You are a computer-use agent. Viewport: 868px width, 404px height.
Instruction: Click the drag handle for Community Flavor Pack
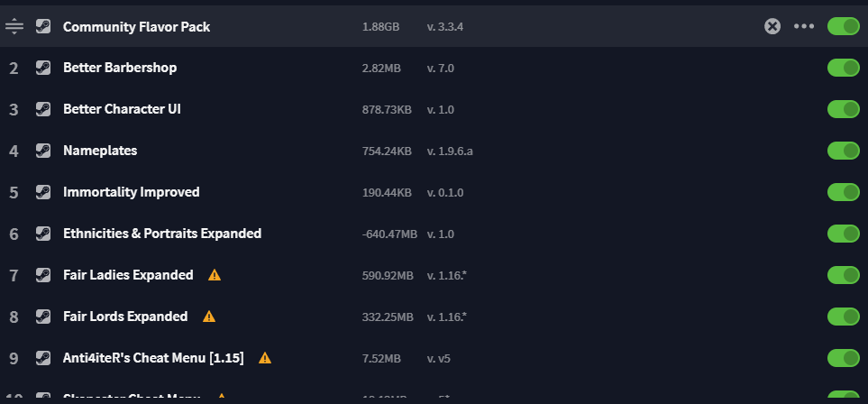coord(14,26)
